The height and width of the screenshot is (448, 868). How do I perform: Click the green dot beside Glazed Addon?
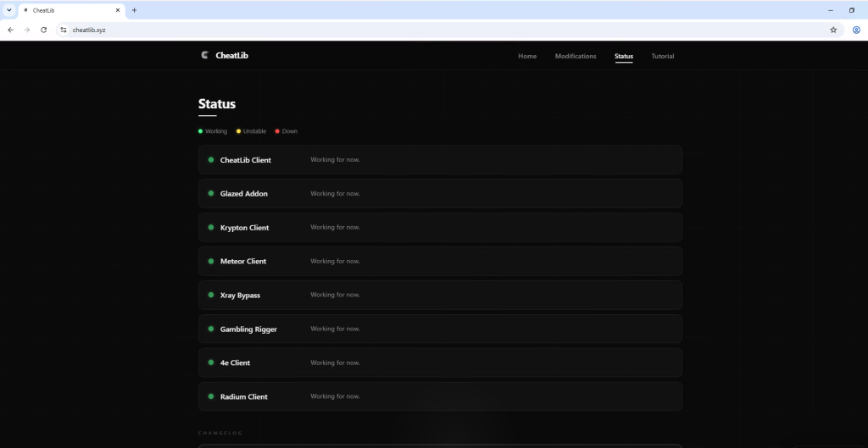(x=211, y=193)
